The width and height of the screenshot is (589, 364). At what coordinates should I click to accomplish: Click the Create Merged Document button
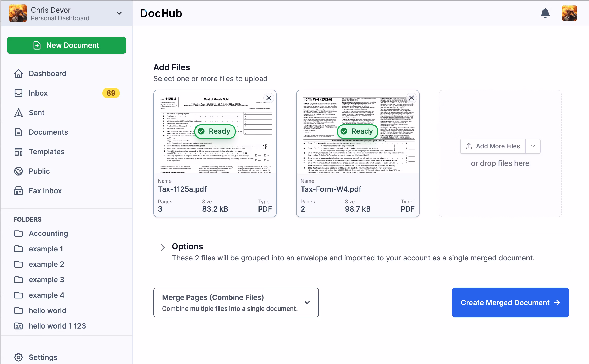point(510,303)
